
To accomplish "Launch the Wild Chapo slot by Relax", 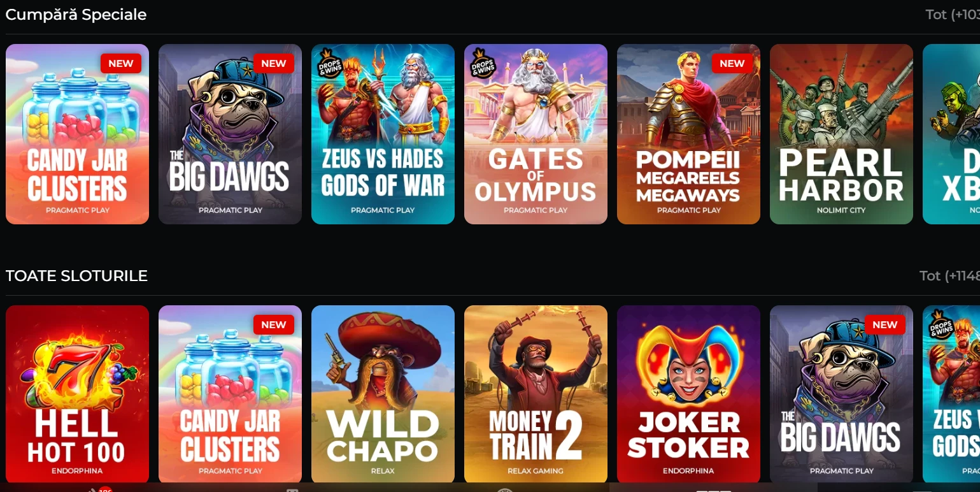I will [383, 394].
